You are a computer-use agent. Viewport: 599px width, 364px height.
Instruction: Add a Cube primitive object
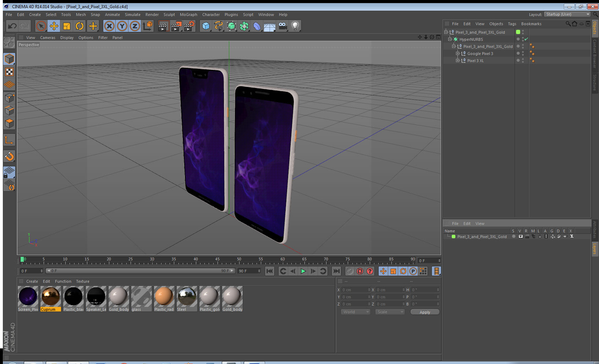coord(206,26)
